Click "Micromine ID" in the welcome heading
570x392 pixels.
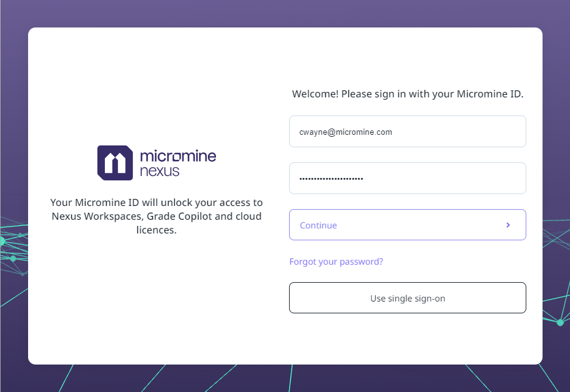(489, 94)
